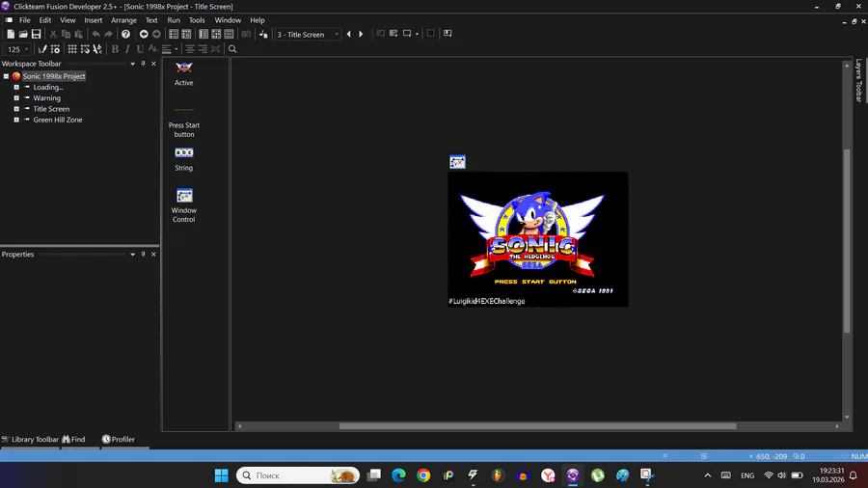This screenshot has width=868, height=488.
Task: Switch to the Library Toolbar tab
Action: point(30,440)
